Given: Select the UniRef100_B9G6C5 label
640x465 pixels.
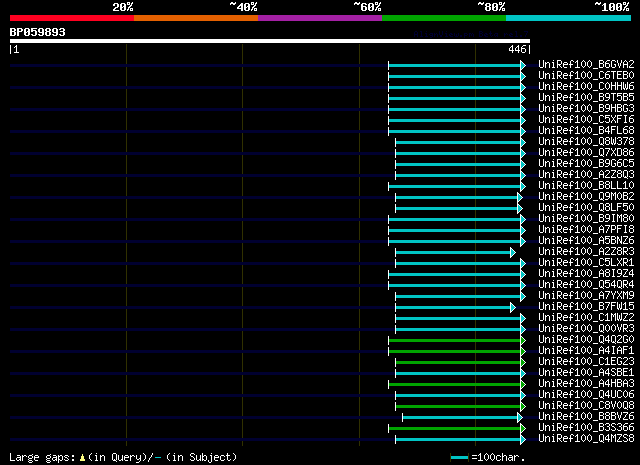Looking at the screenshot, I should click(586, 164).
